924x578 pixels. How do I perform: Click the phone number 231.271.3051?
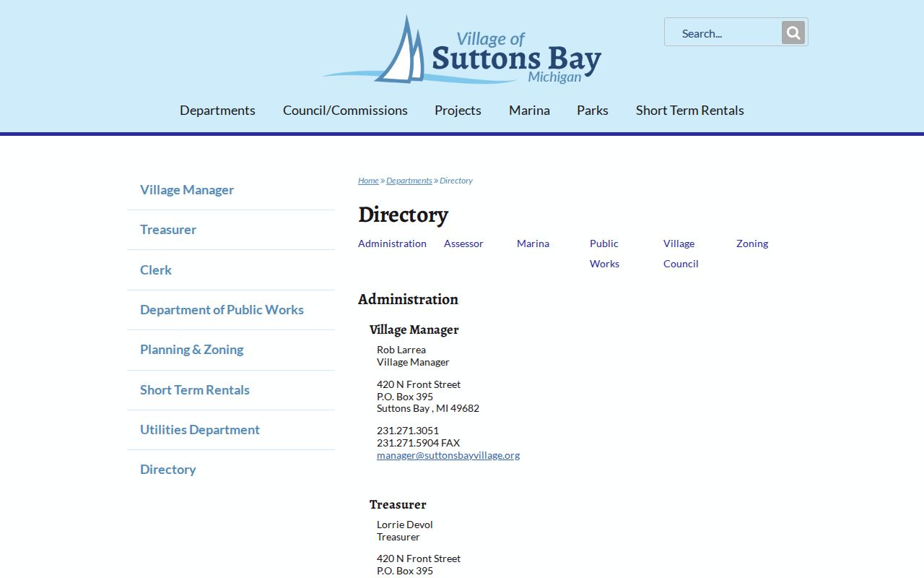point(408,431)
